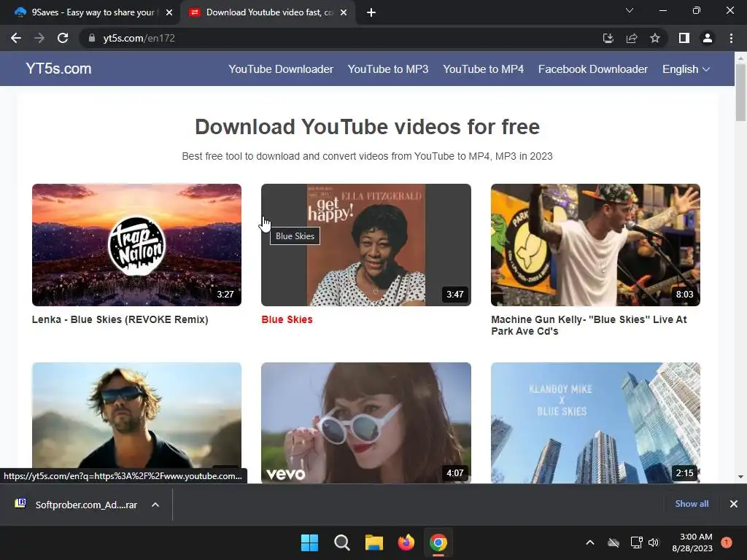Bookmark this page with the star icon
Screen dimensions: 747x560
click(x=655, y=38)
